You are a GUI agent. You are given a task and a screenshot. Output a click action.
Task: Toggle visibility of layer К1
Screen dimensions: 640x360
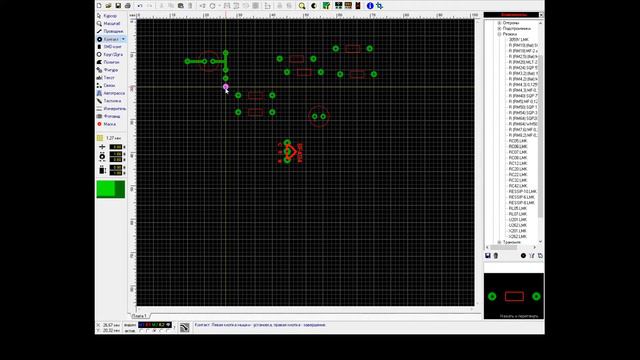tap(141, 325)
